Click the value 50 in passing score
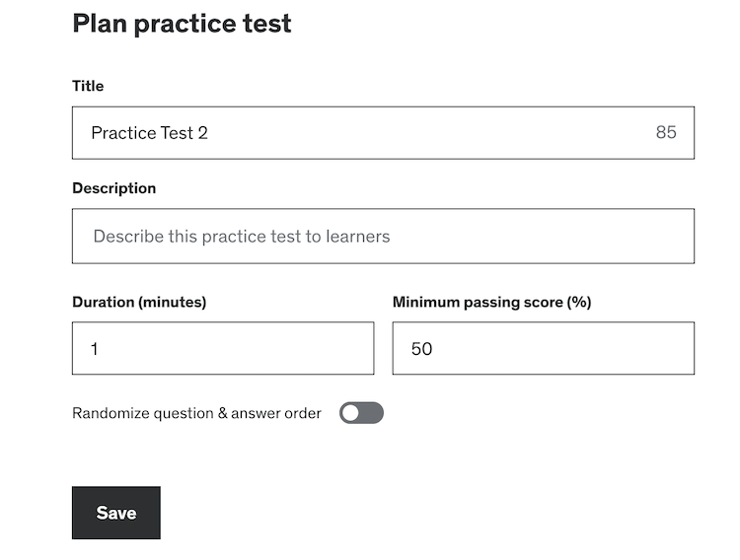 (421, 348)
